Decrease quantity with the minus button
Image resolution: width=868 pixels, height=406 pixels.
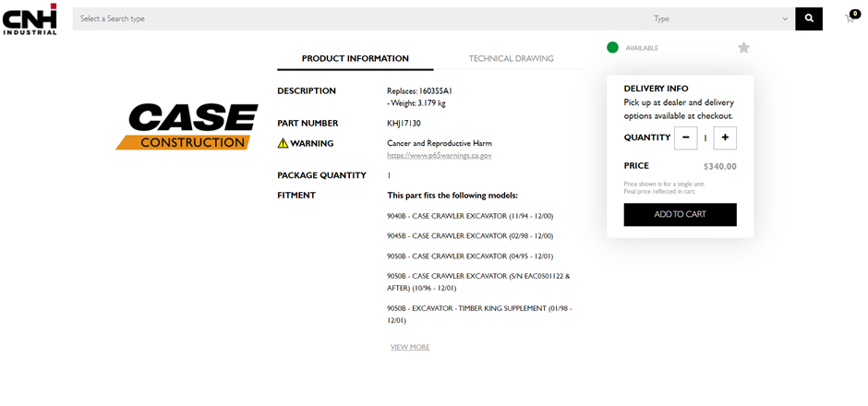click(x=685, y=138)
